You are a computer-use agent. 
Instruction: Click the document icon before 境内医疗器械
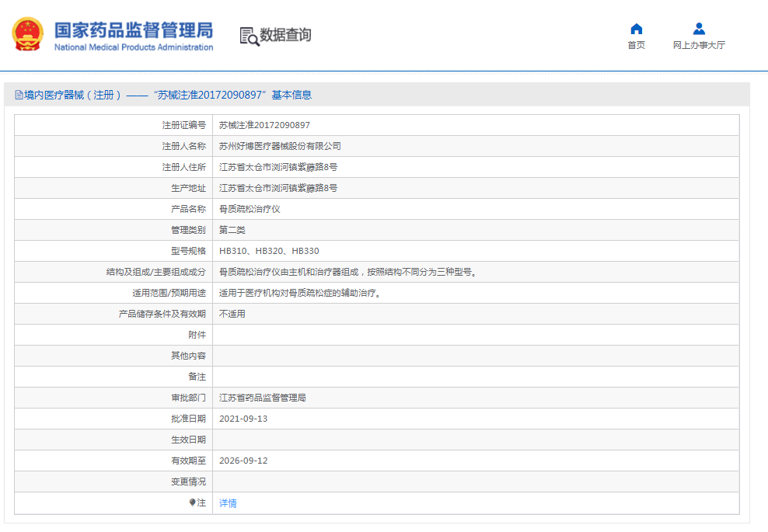tap(19, 96)
